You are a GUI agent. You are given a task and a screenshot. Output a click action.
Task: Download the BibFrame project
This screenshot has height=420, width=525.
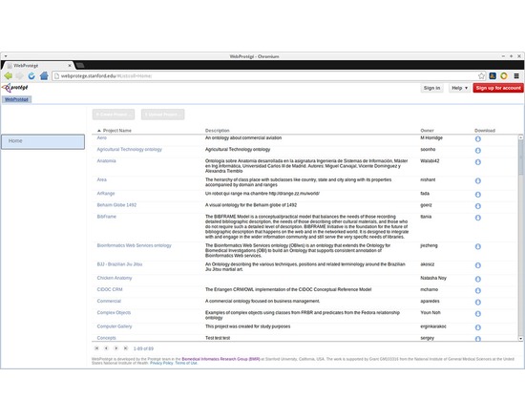pyautogui.click(x=478, y=218)
